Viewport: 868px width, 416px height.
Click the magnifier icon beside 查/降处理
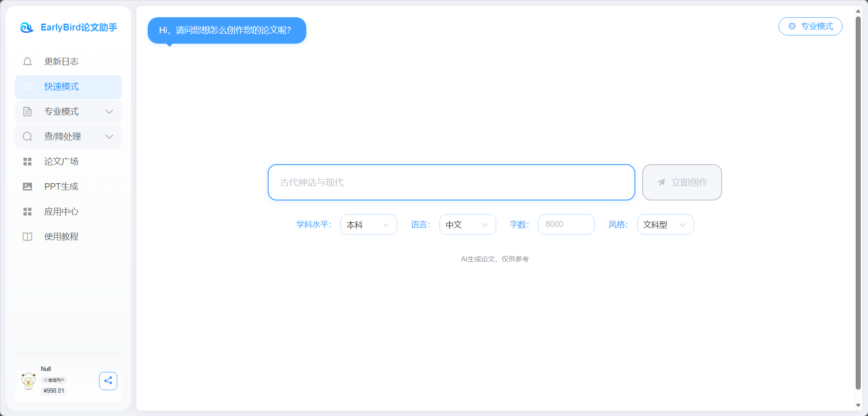coord(27,136)
